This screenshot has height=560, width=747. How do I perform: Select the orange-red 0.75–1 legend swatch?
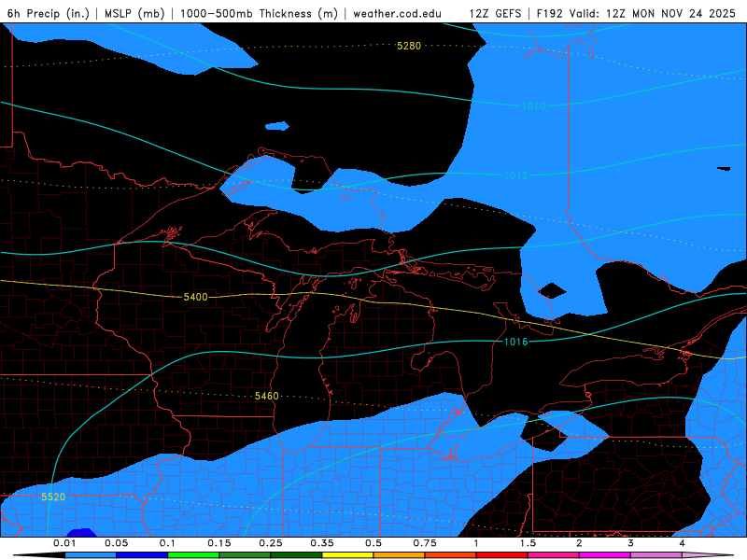pos(451,555)
